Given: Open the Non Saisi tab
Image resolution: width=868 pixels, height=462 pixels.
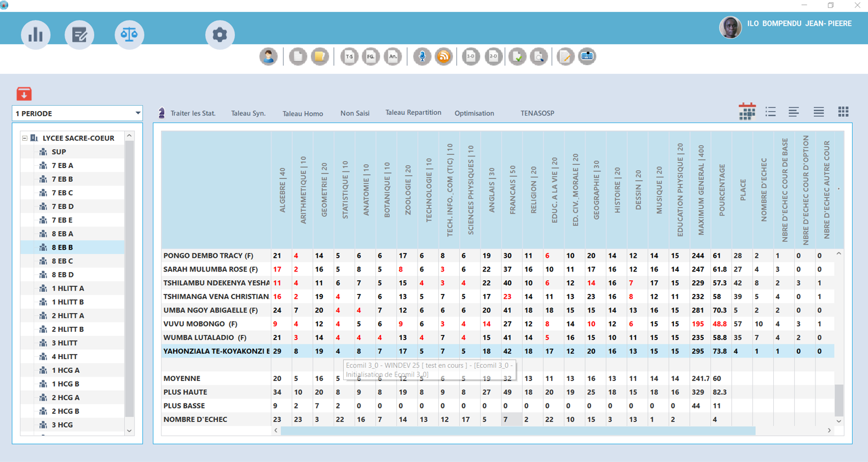Looking at the screenshot, I should (x=355, y=113).
